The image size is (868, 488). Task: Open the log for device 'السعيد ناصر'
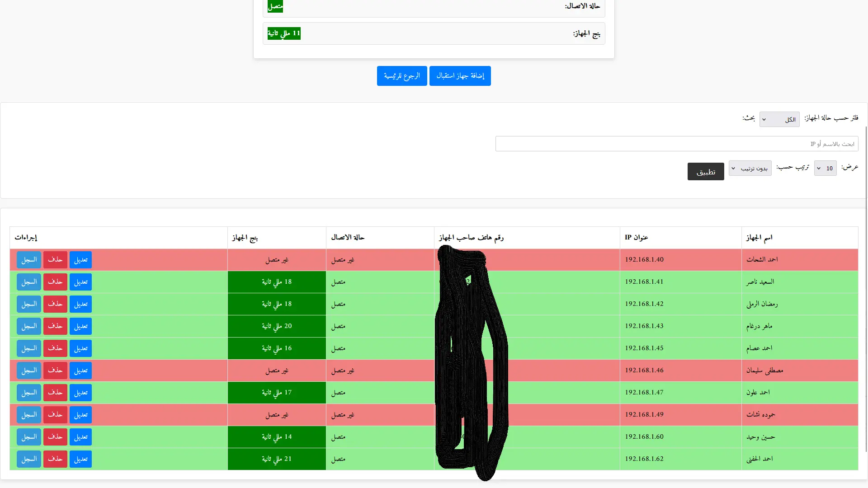click(x=28, y=282)
